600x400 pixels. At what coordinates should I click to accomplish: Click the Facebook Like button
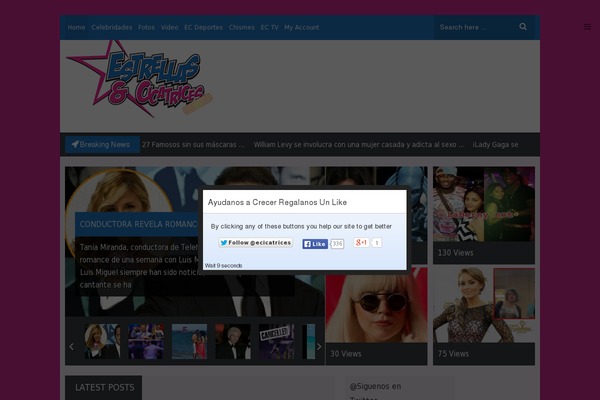tap(315, 244)
